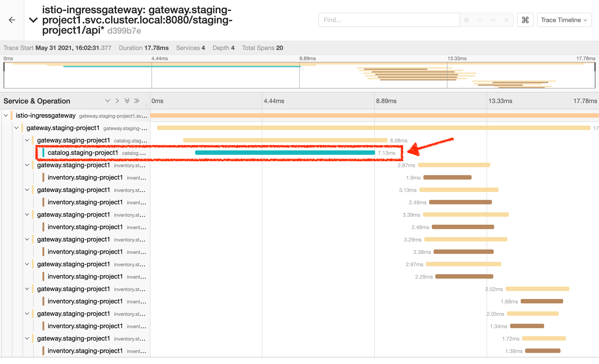
Task: Click the Find search input field
Action: point(389,20)
